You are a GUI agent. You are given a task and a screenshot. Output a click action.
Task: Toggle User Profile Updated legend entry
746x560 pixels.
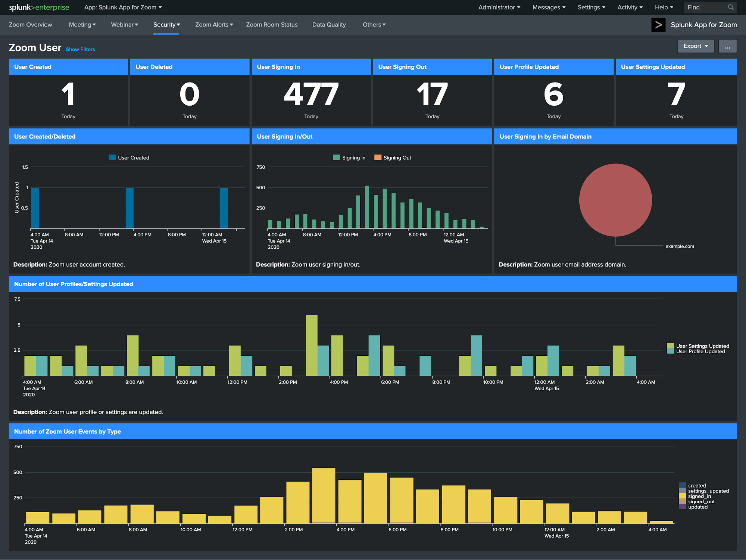pos(696,351)
